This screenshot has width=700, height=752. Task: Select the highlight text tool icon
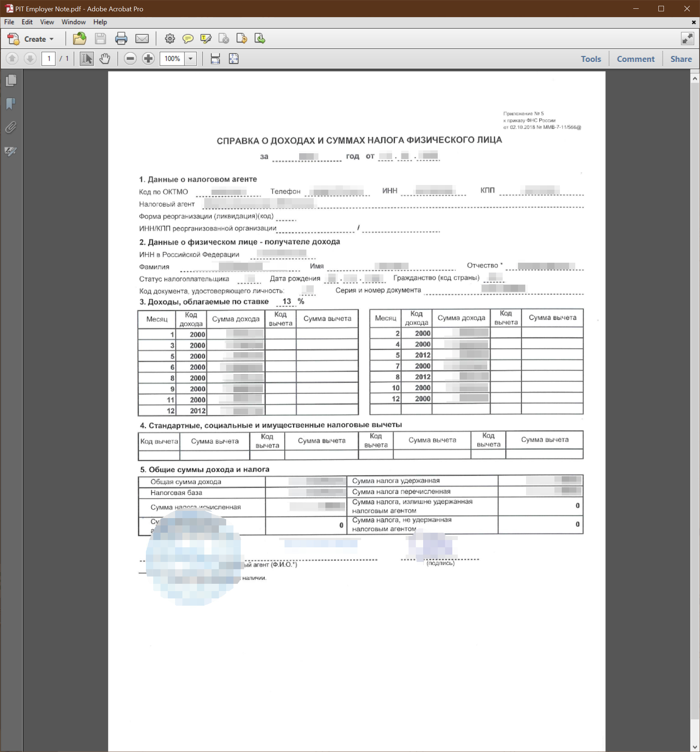206,39
